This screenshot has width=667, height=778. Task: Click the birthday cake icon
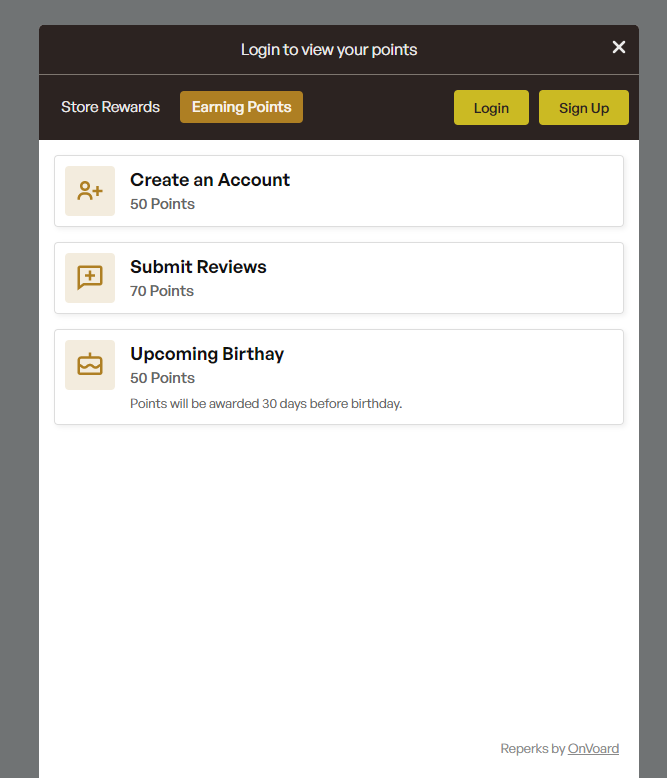90,365
